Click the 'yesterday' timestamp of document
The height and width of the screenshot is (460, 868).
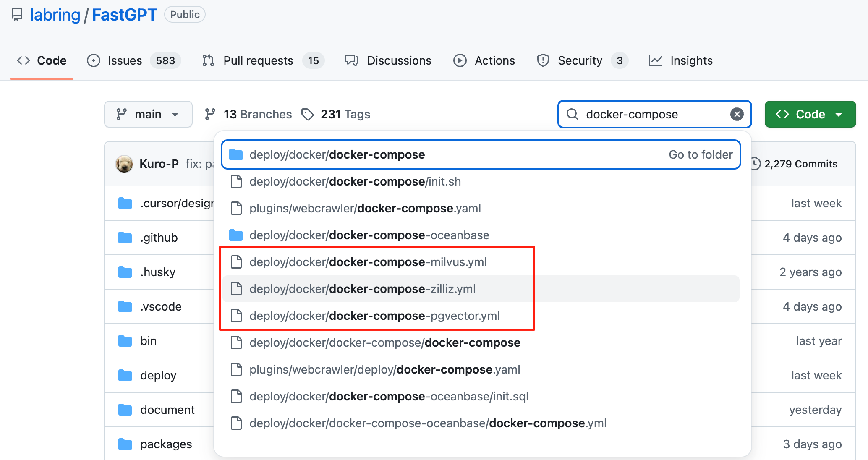point(815,410)
